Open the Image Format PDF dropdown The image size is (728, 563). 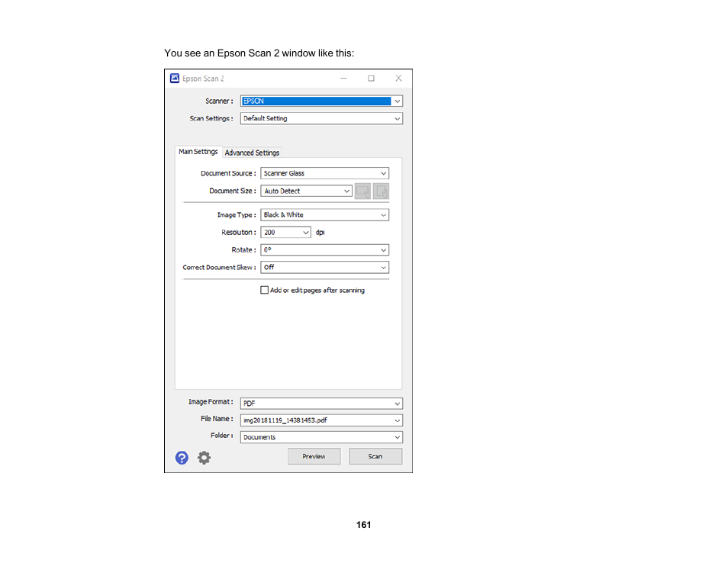pyautogui.click(x=321, y=404)
